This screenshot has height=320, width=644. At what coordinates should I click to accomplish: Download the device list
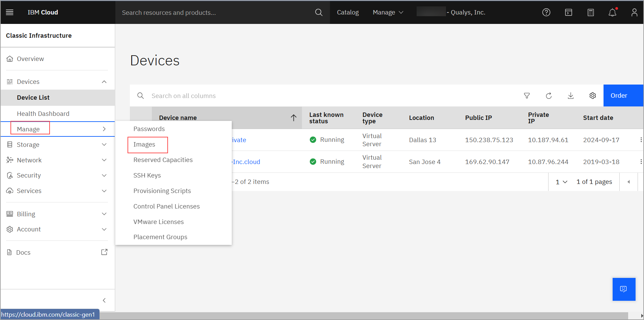pyautogui.click(x=570, y=96)
